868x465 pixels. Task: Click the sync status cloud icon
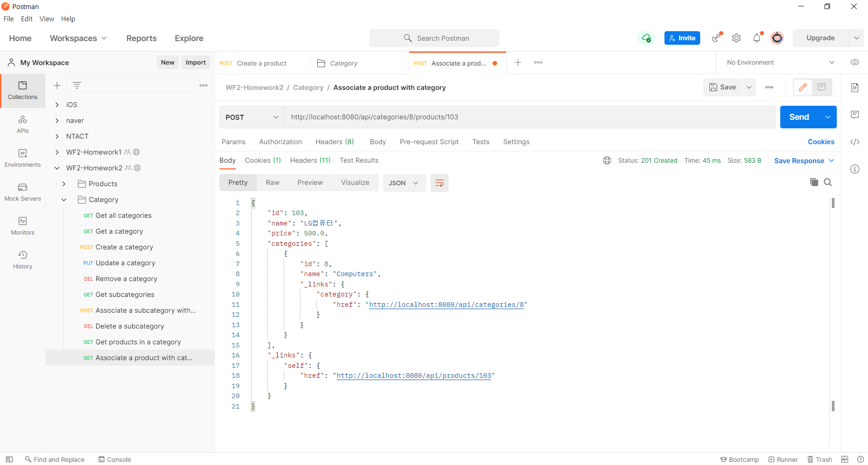tap(646, 38)
